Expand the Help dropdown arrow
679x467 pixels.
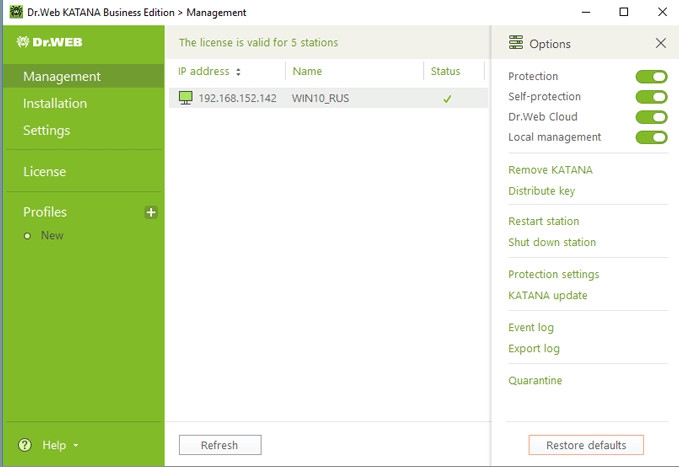pyautogui.click(x=76, y=445)
